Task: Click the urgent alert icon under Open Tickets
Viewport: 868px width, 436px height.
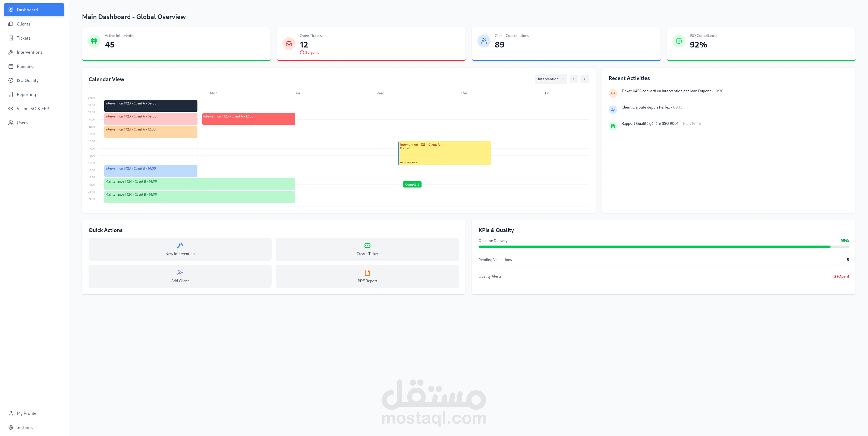Action: pyautogui.click(x=302, y=53)
